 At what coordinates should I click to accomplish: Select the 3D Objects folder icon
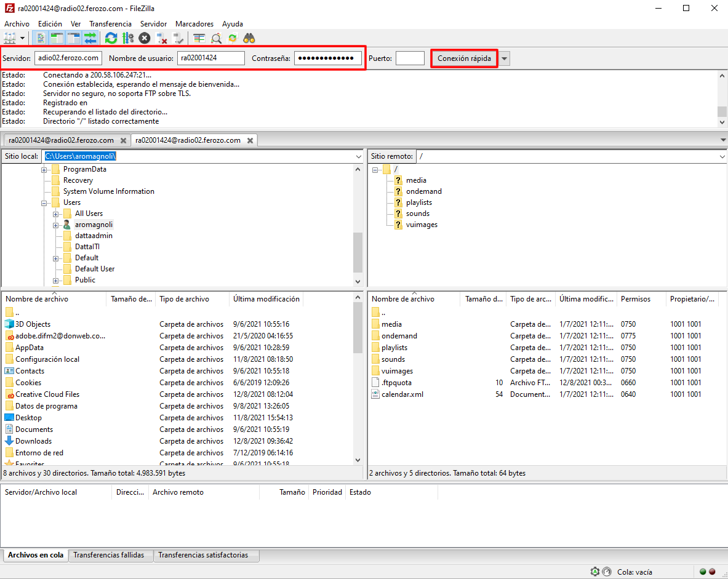(9, 324)
